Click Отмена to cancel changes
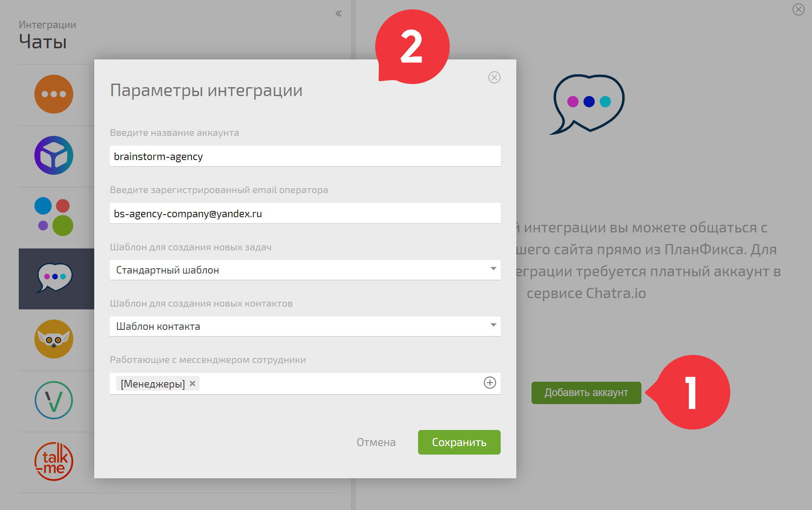Image resolution: width=812 pixels, height=510 pixels. point(376,443)
